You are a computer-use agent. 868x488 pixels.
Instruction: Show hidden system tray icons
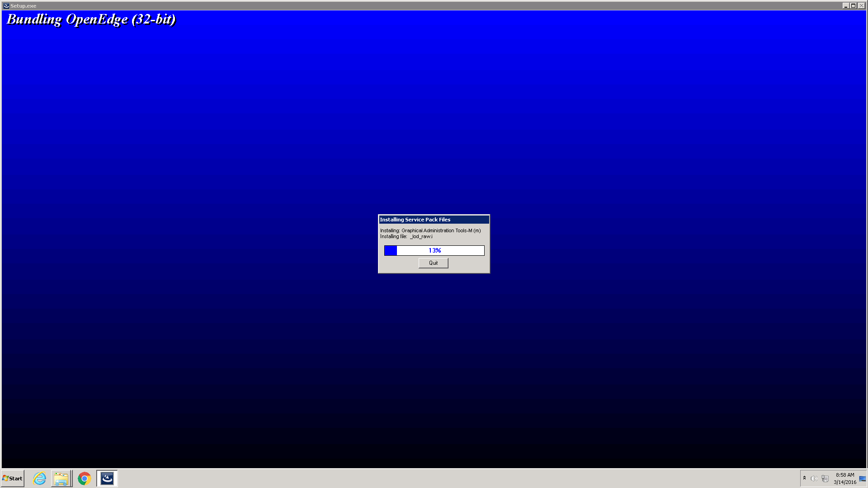pyautogui.click(x=804, y=478)
